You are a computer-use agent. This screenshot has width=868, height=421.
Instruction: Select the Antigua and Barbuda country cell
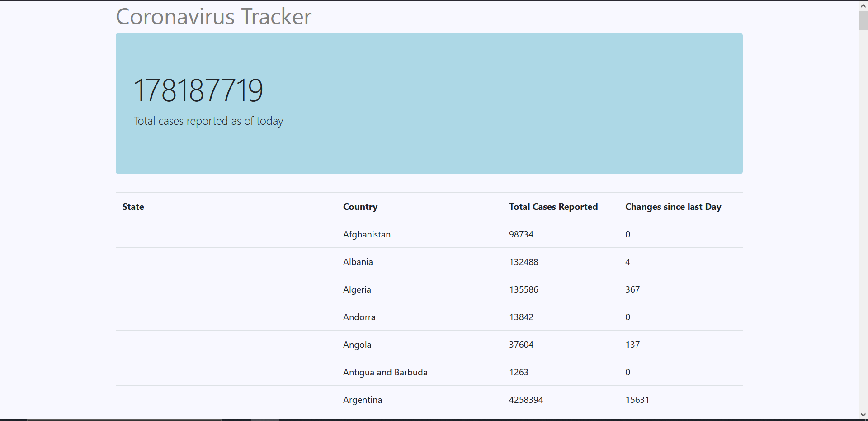coord(385,372)
